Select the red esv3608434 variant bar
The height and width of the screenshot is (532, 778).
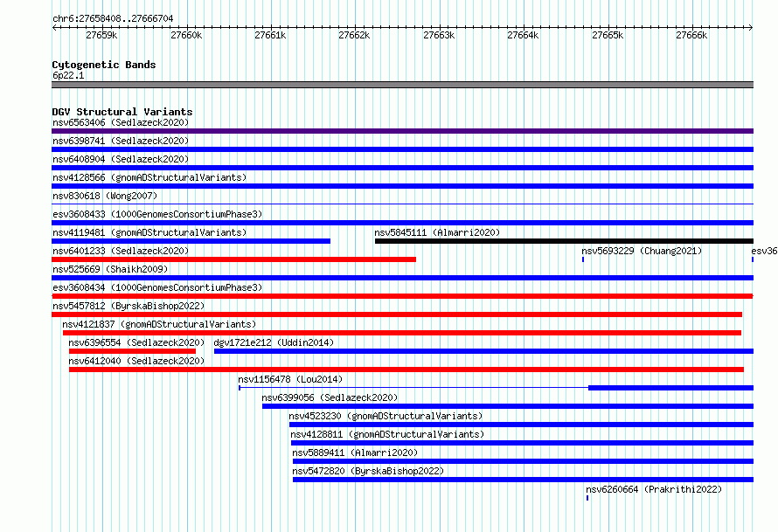(402, 296)
